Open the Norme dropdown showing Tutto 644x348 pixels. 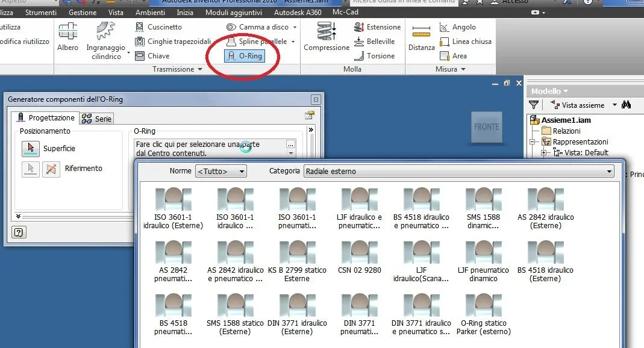coord(221,171)
